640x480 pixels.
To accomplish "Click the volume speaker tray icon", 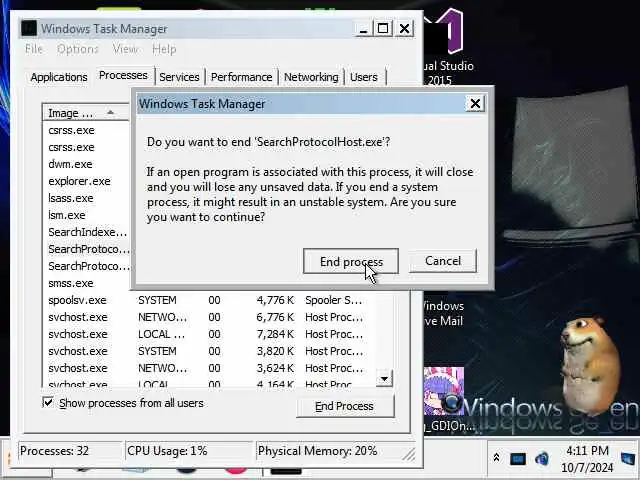I will point(541,458).
